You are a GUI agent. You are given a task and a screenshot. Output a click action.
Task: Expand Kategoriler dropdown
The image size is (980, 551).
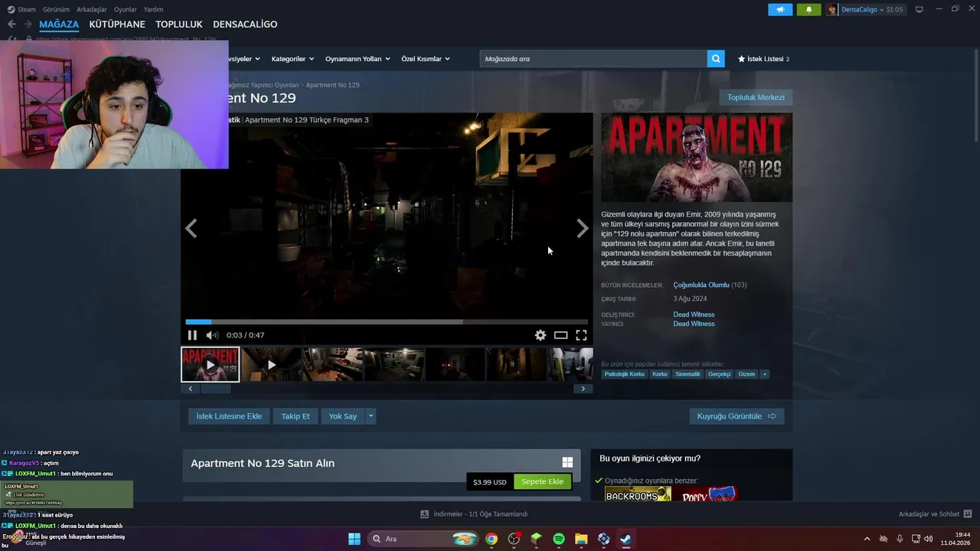[x=292, y=59]
